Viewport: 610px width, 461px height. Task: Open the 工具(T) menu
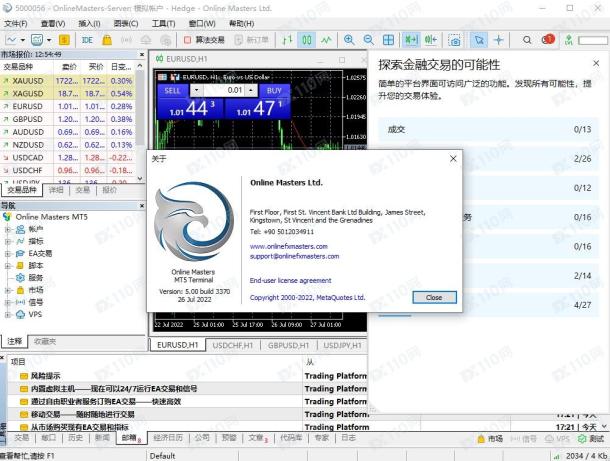pos(163,24)
